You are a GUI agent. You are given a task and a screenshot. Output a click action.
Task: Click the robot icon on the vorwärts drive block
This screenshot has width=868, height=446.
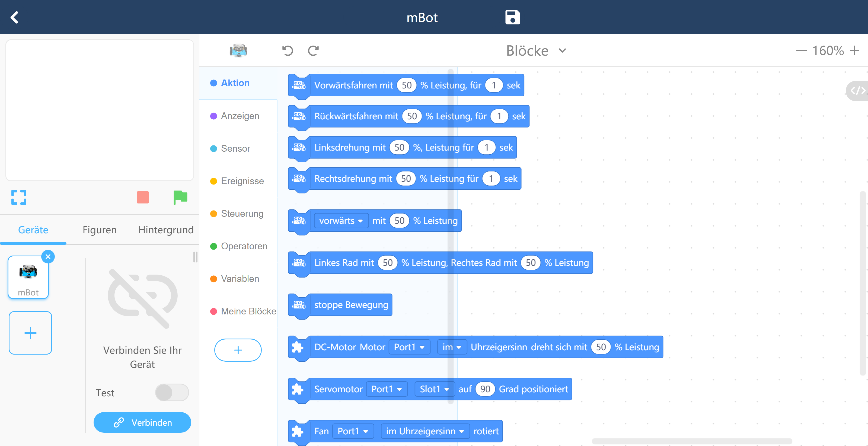299,221
